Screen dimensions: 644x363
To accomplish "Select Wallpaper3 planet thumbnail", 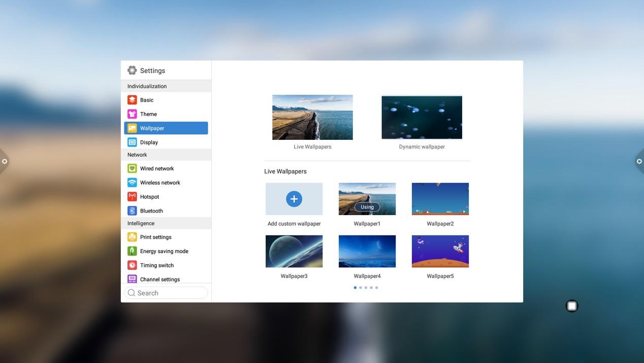I will pyautogui.click(x=294, y=251).
